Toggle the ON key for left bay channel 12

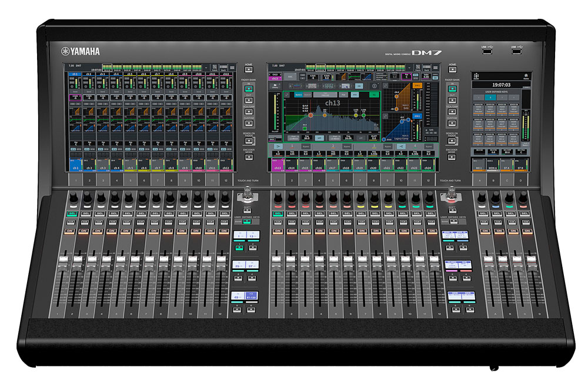pos(224,231)
